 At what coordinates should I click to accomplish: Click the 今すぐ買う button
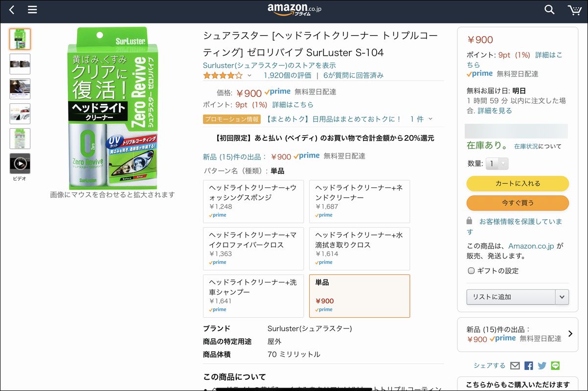click(517, 202)
